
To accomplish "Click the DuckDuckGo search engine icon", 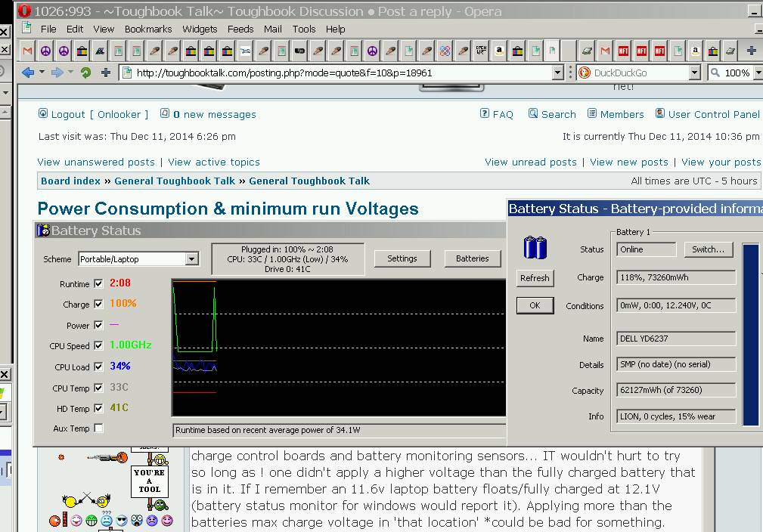I will tap(584, 73).
